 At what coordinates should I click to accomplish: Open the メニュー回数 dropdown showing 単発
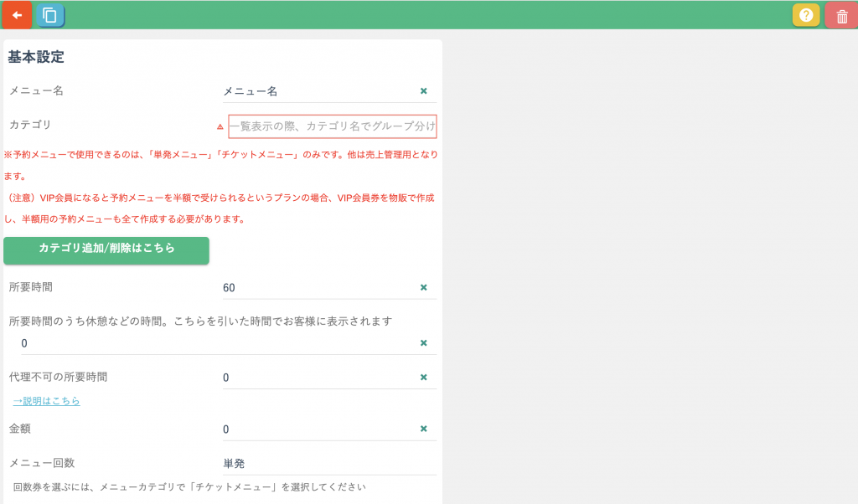328,464
